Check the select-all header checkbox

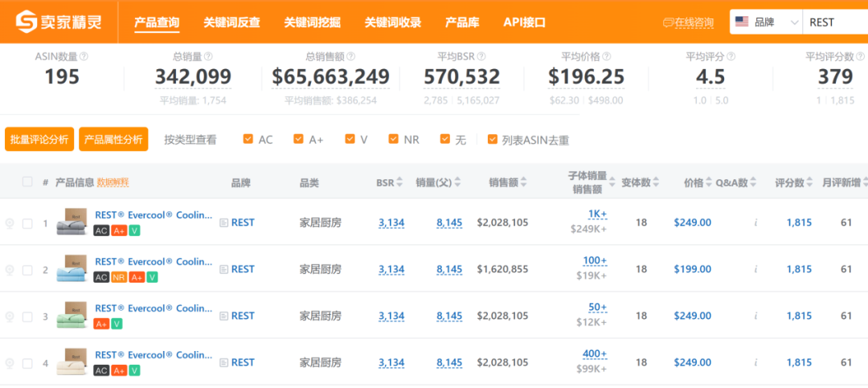(x=27, y=182)
